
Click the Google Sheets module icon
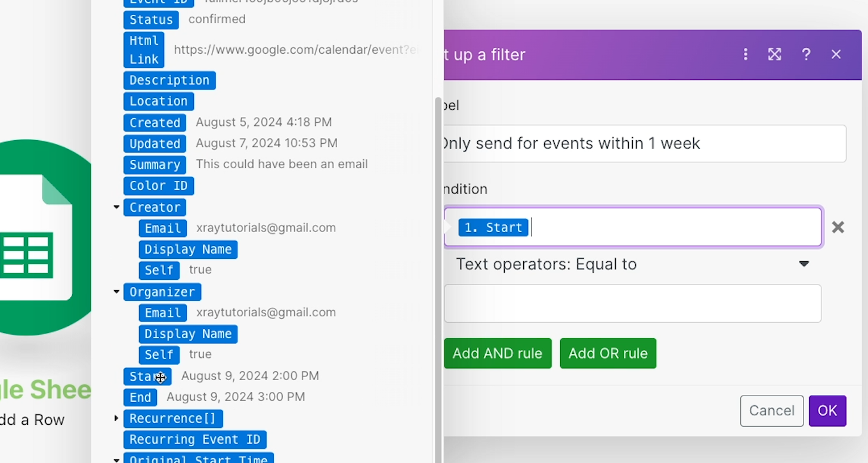click(x=45, y=237)
